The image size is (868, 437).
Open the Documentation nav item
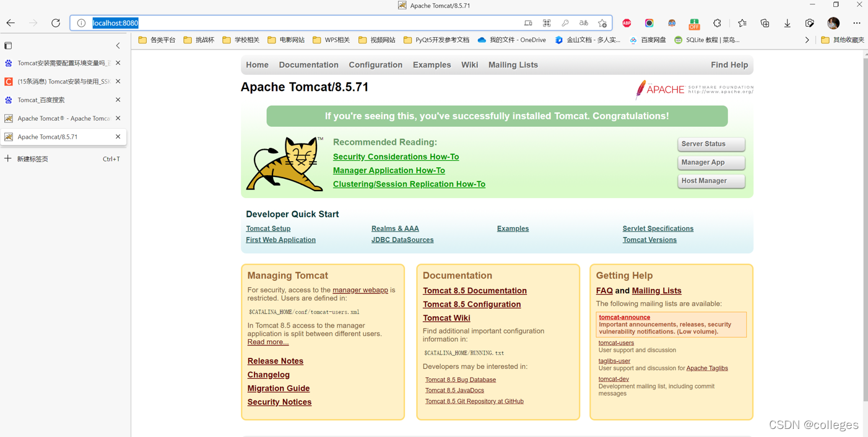pyautogui.click(x=308, y=65)
